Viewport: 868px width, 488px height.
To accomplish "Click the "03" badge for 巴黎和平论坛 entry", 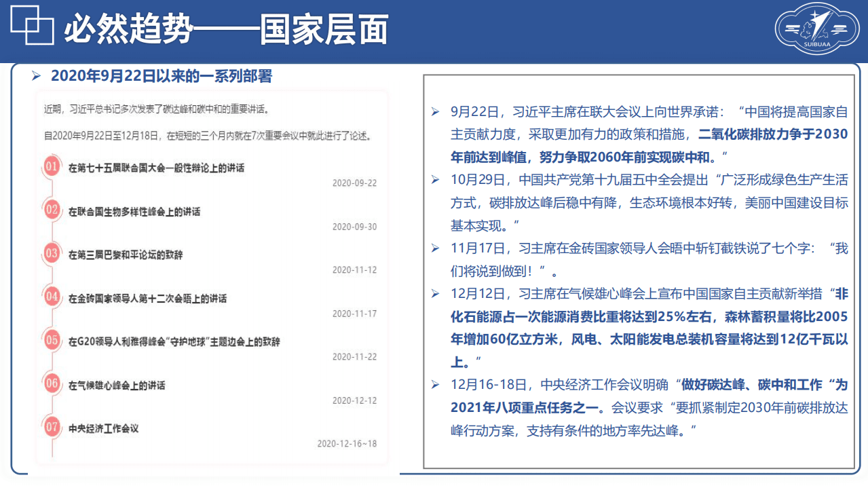I will (51, 250).
